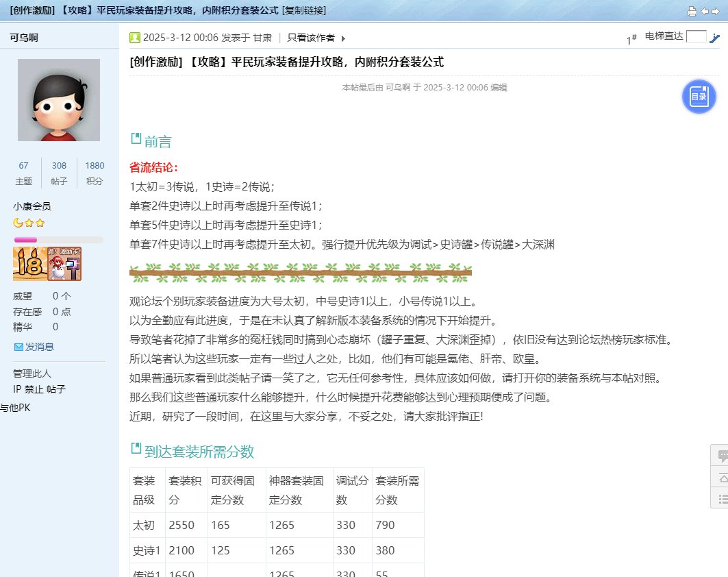Click the green author status icon beside post date
Viewport: 728px width, 577px height.
pos(135,38)
